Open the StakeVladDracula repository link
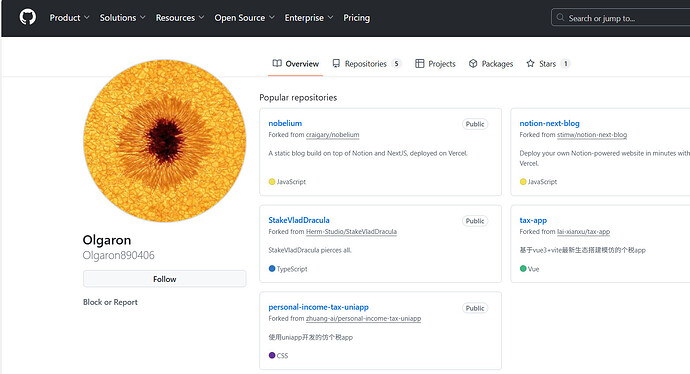This screenshot has width=690, height=374. (x=299, y=220)
